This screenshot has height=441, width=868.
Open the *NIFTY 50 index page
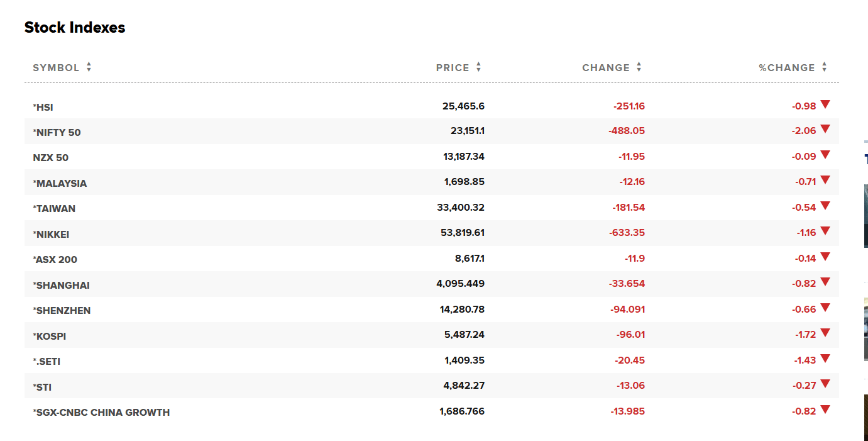click(57, 133)
